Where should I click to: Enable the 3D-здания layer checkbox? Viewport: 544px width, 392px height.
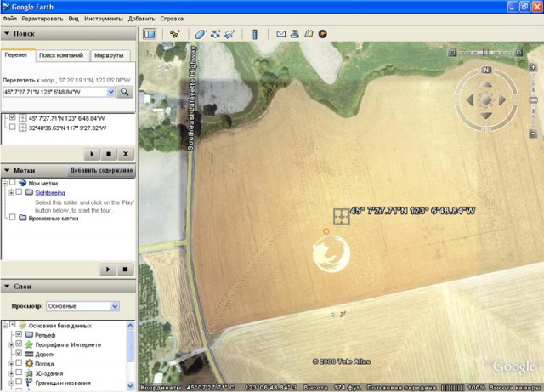click(x=19, y=372)
